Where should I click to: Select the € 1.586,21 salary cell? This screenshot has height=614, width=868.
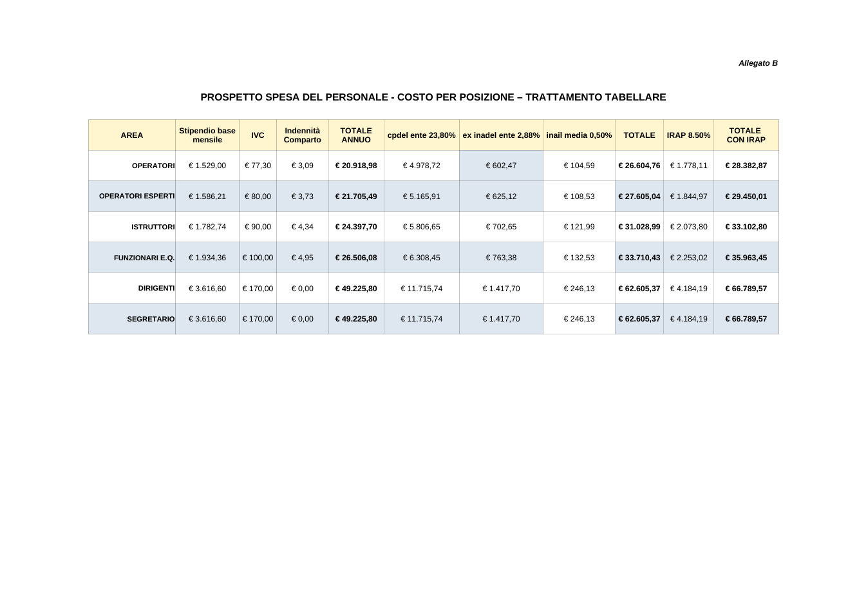coord(207,197)
